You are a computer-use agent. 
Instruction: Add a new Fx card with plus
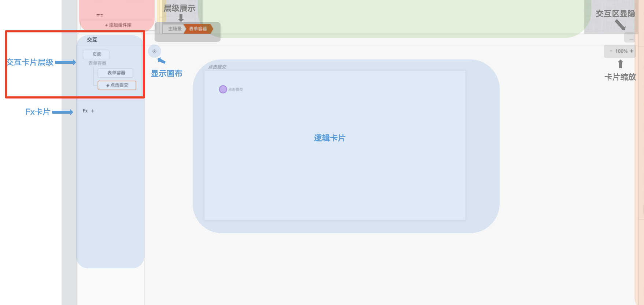(92, 111)
